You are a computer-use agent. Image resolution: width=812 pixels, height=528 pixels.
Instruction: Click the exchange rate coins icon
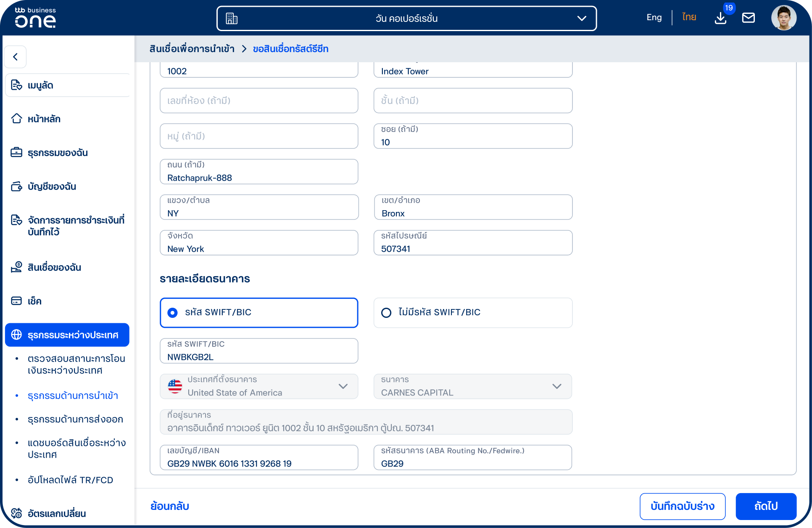click(16, 513)
